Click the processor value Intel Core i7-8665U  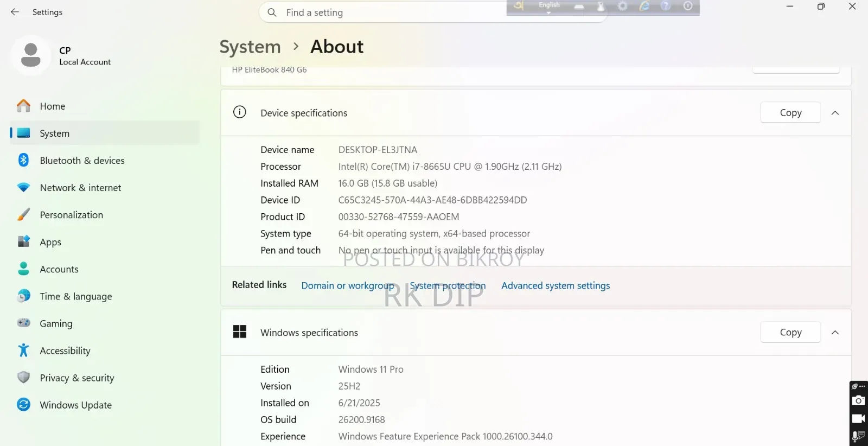pyautogui.click(x=450, y=167)
